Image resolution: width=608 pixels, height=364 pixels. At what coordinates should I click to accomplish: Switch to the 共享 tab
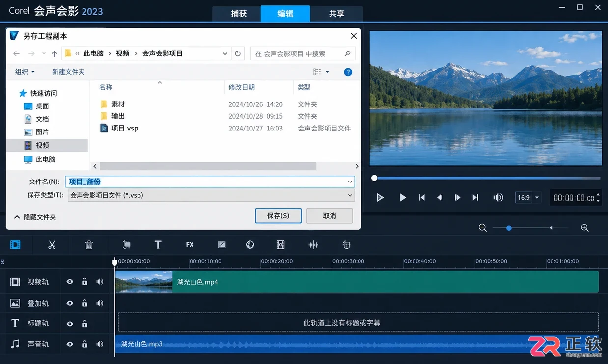pyautogui.click(x=336, y=14)
